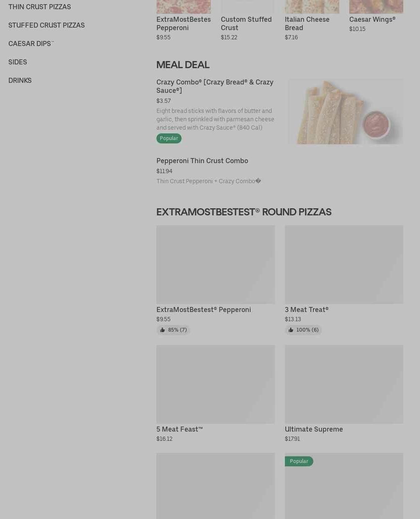Open the Custom Stuffed Crust item
Image resolution: width=420 pixels, height=519 pixels.
pos(246,23)
